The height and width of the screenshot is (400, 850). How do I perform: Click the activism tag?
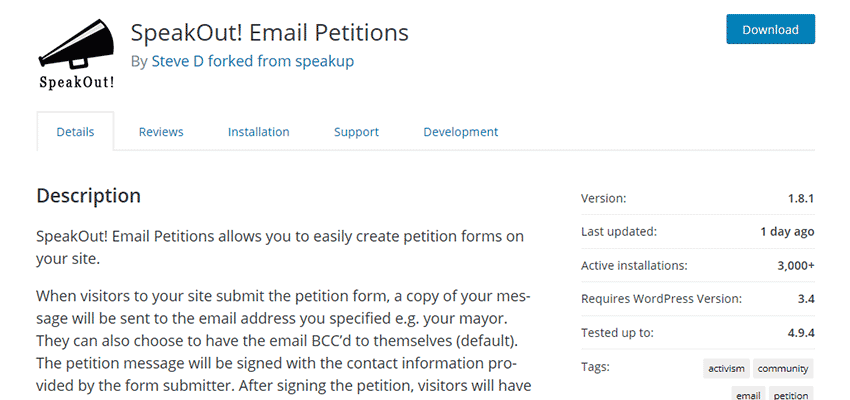[725, 369]
